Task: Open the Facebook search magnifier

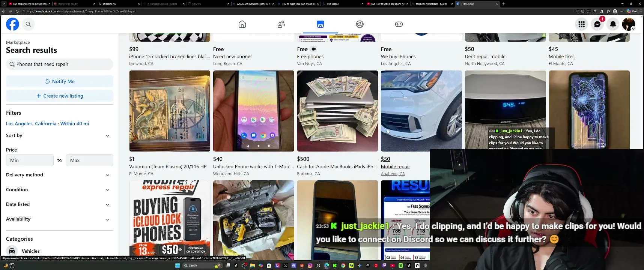Action: point(28,24)
